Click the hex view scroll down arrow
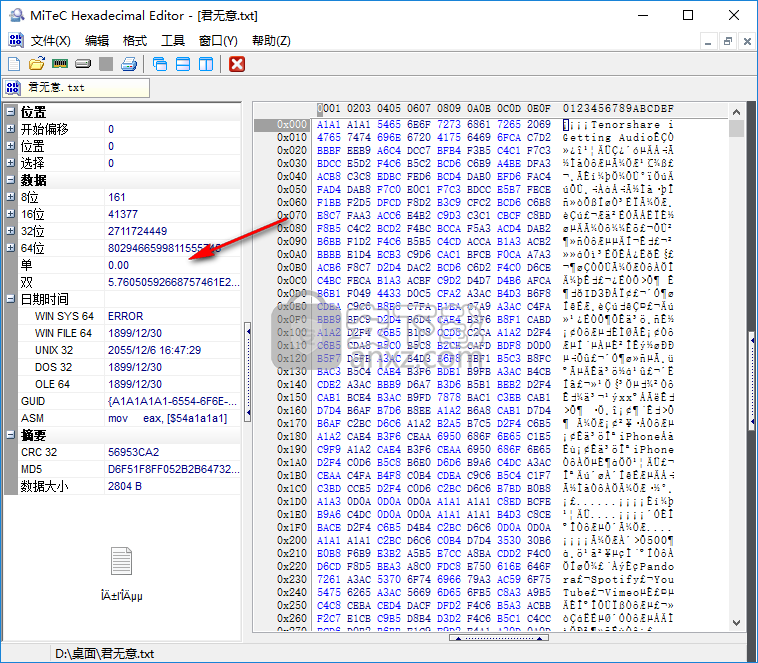The height and width of the screenshot is (663, 758). click(736, 623)
